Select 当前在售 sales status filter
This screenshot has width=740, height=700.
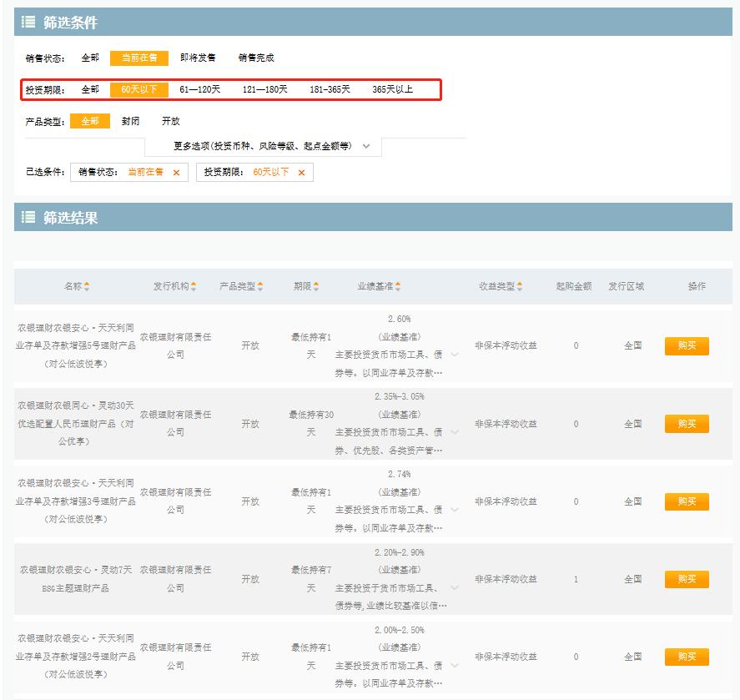pyautogui.click(x=139, y=58)
